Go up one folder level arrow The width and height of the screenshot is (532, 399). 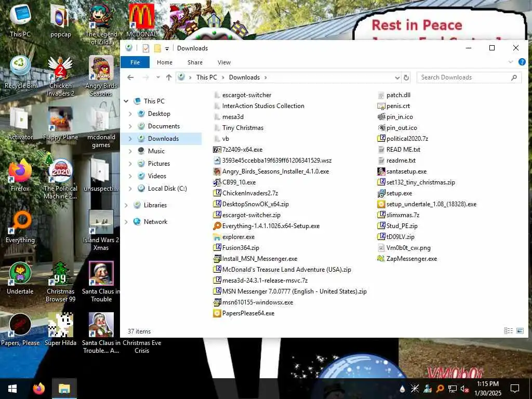tap(169, 77)
